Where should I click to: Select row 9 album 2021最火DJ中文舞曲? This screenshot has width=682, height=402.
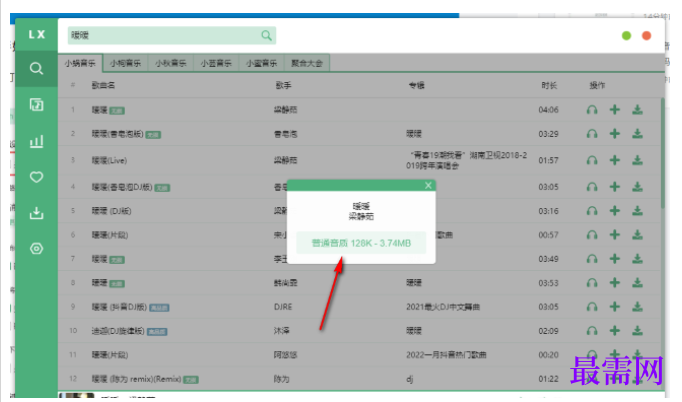click(443, 307)
